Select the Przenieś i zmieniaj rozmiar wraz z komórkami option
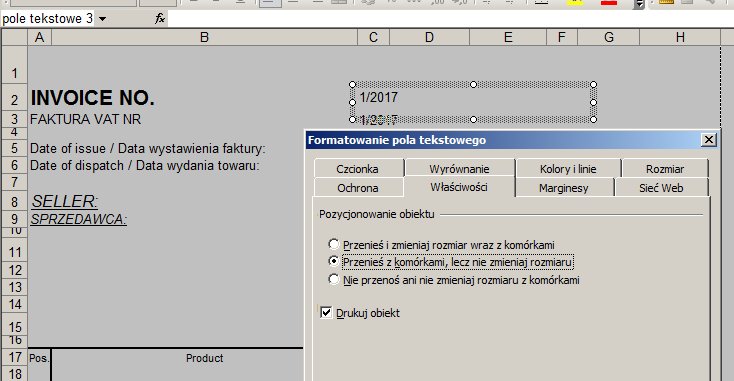The image size is (734, 381). [x=441, y=245]
